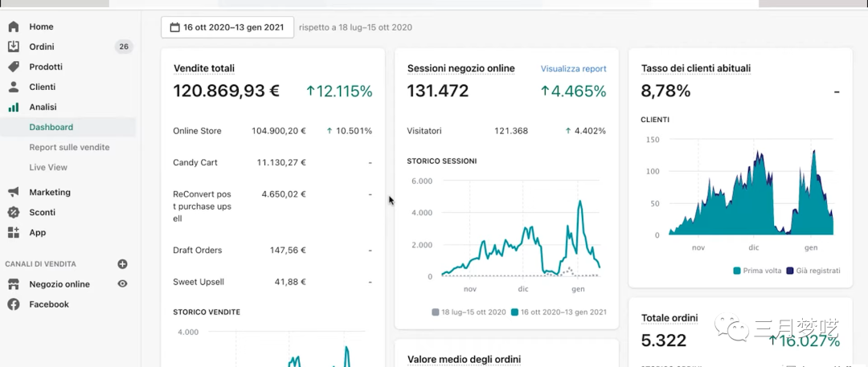Open the date range picker 16 ott 2020–13 gen 2021
The width and height of the screenshot is (868, 367).
tap(227, 27)
